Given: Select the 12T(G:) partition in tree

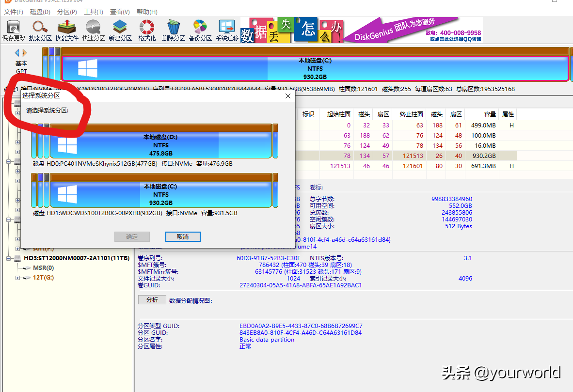Looking at the screenshot, I should point(43,278).
